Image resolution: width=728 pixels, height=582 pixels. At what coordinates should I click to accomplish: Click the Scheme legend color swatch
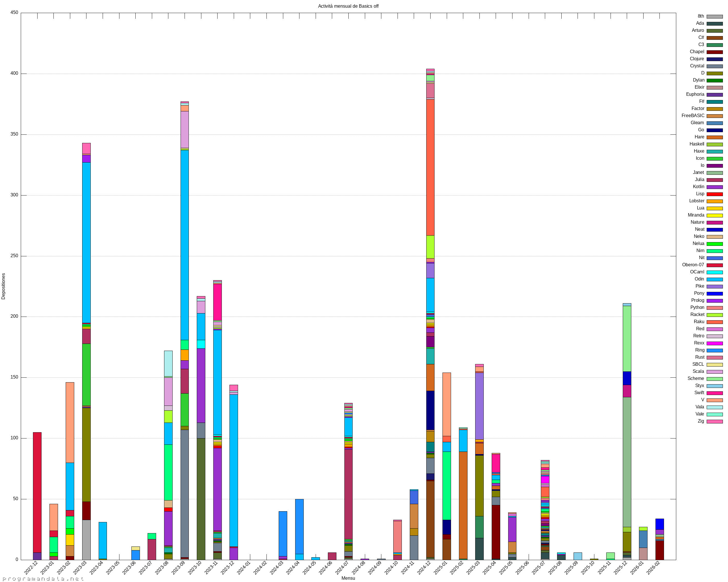coord(715,379)
